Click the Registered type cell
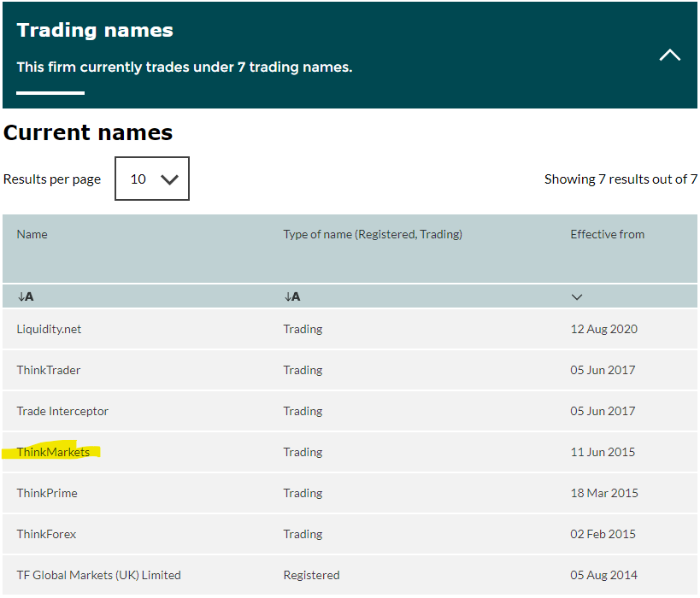700x598 pixels. [x=312, y=575]
